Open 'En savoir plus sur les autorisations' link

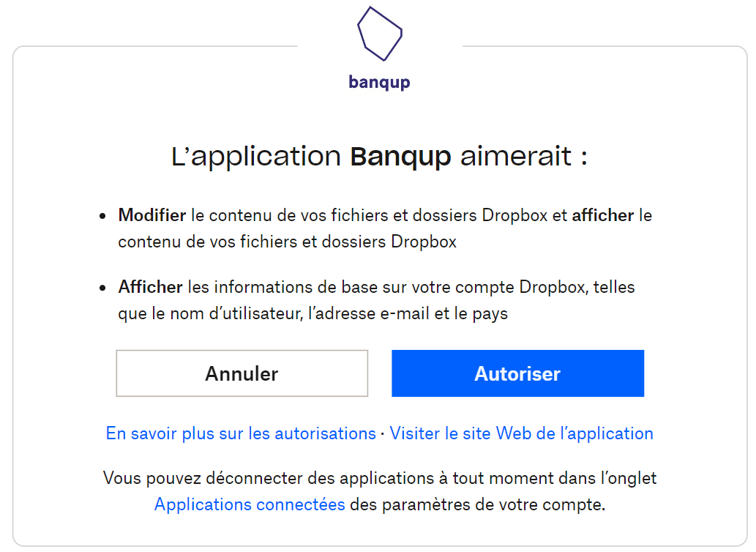[x=241, y=433]
